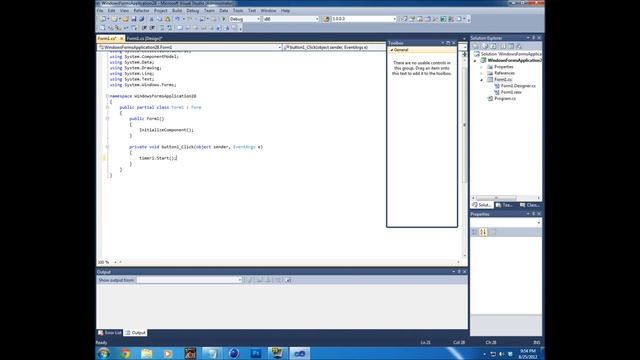This screenshot has height=360, width=640.
Task: Switch to the Error List tab
Action: click(x=110, y=333)
